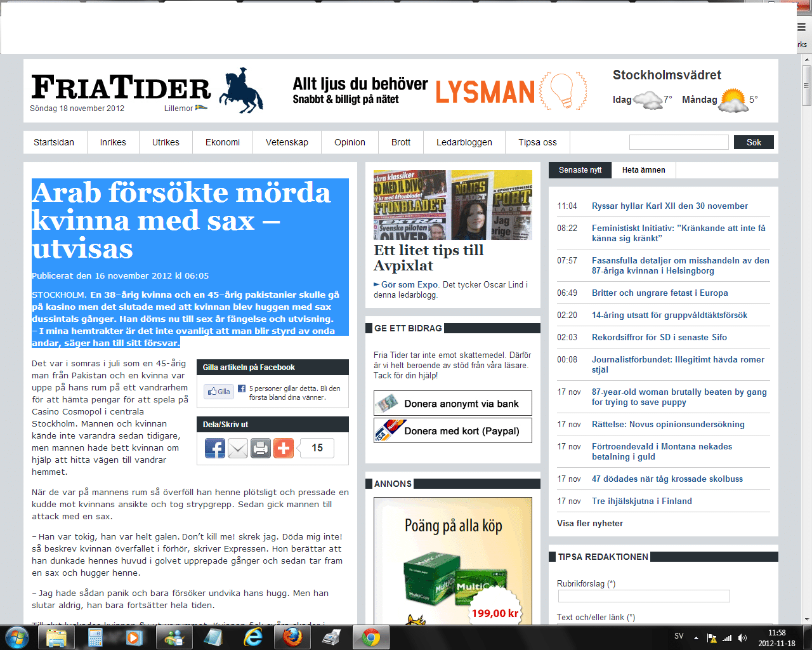
Task: Open Windows Media Player in taskbar
Action: 134,637
